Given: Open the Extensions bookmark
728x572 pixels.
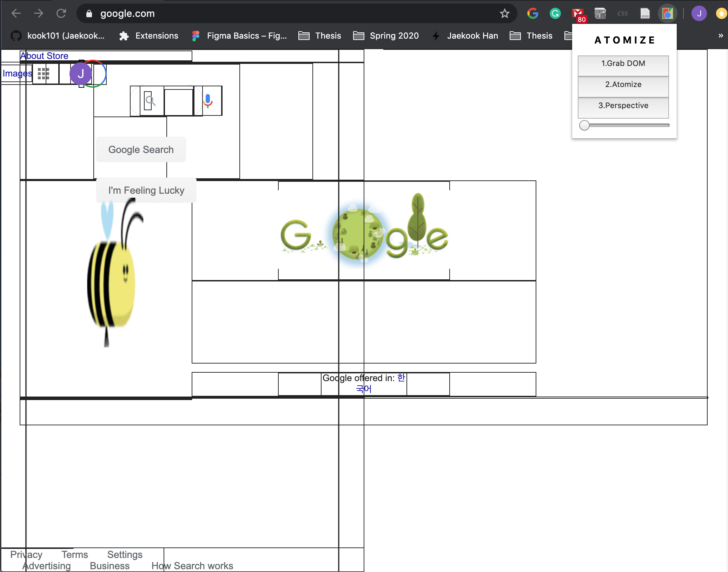Looking at the screenshot, I should (149, 35).
